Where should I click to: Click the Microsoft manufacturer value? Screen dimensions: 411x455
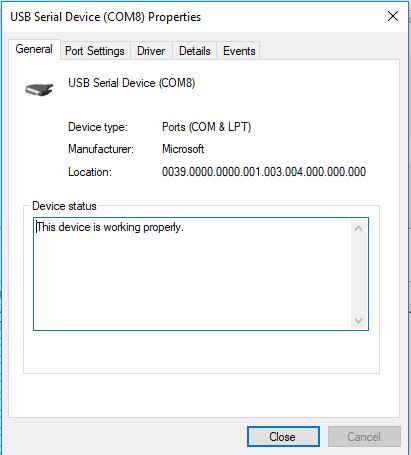[x=183, y=149]
